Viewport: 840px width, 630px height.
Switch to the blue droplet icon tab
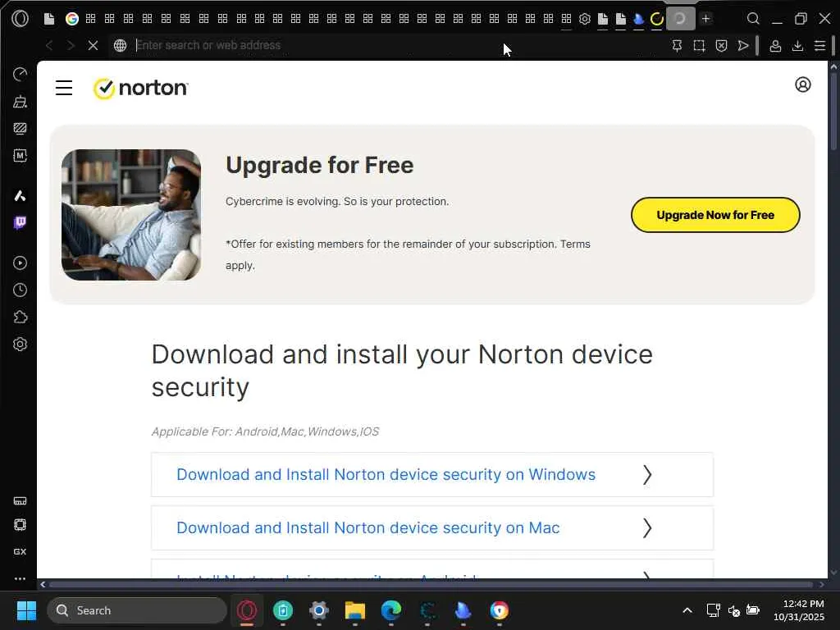tap(638, 19)
